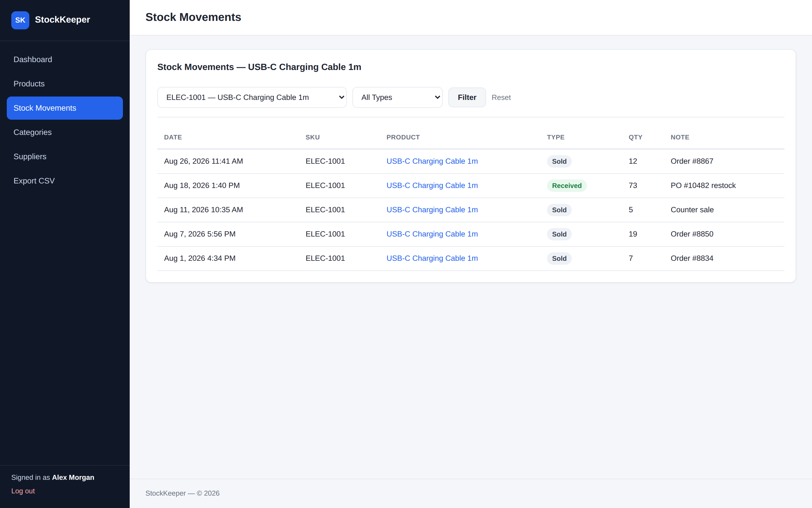This screenshot has width=812, height=508.
Task: Open USB-C Charging Cable link in Order #8834 row
Action: pyautogui.click(x=432, y=258)
